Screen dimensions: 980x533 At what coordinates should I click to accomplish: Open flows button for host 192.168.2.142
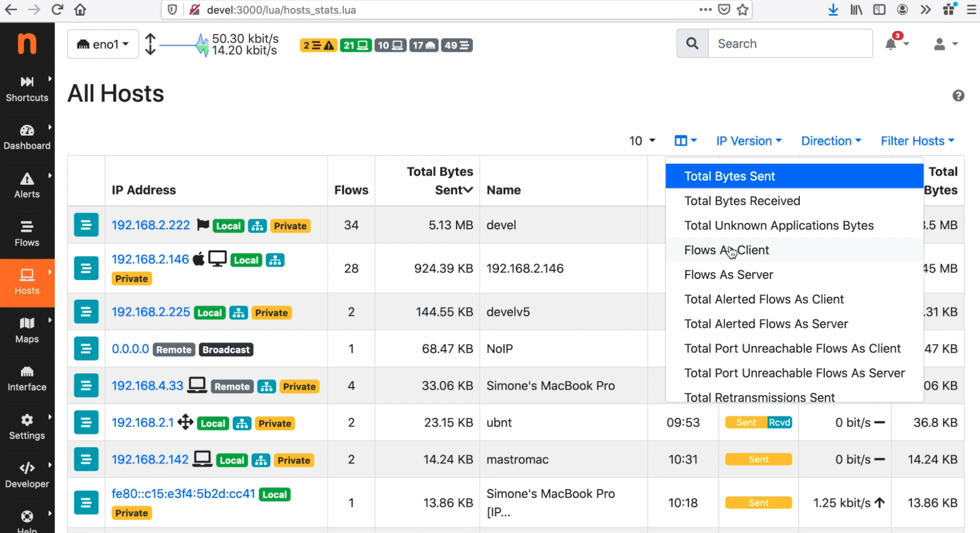point(86,460)
